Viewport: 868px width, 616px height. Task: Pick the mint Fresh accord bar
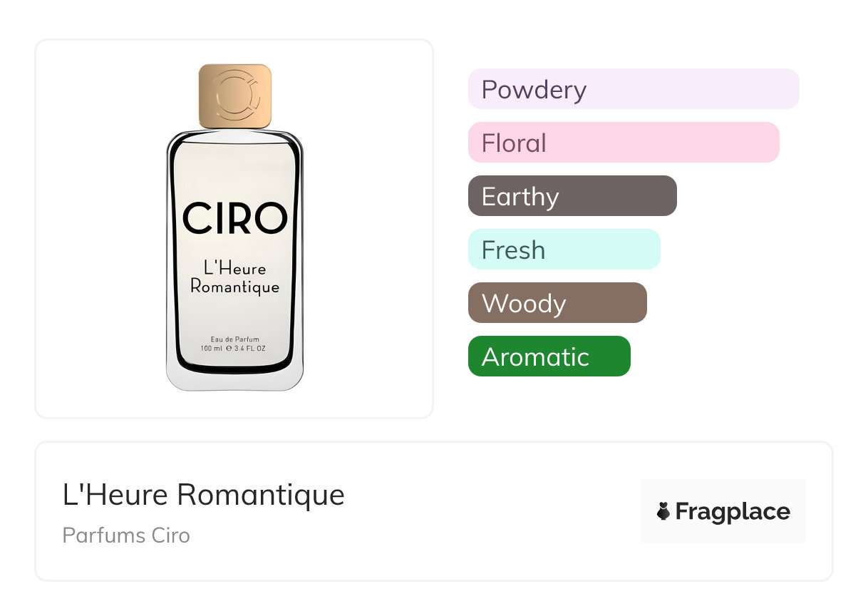(564, 250)
